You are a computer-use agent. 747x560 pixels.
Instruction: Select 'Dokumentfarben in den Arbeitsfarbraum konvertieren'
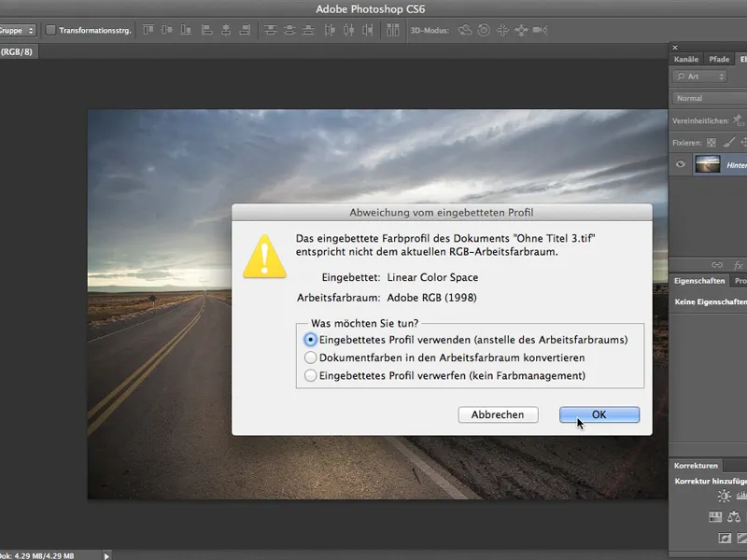pos(310,357)
